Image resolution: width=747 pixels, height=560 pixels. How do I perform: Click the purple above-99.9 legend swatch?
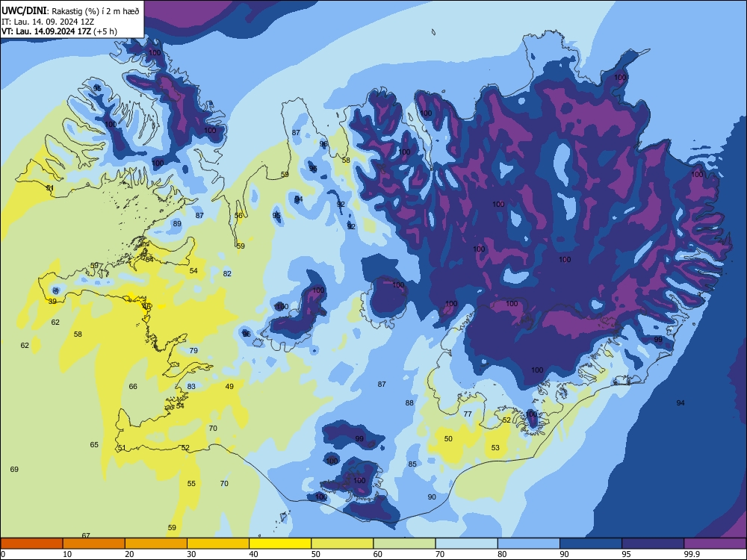715,544
